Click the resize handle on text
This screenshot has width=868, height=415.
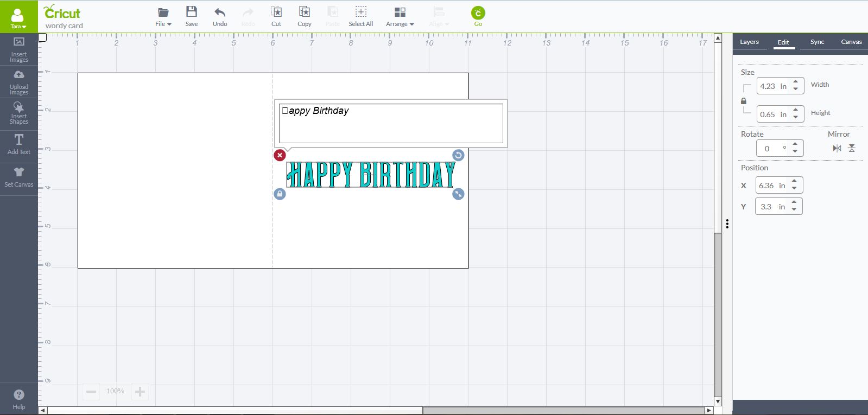(x=458, y=194)
